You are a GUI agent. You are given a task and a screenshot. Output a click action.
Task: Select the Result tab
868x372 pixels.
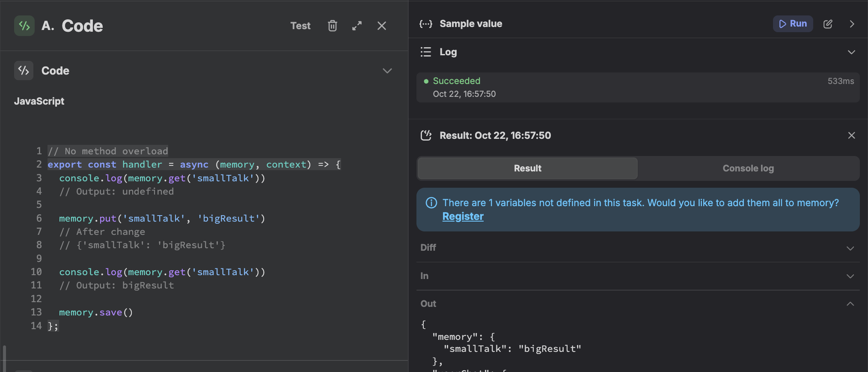[x=527, y=168]
